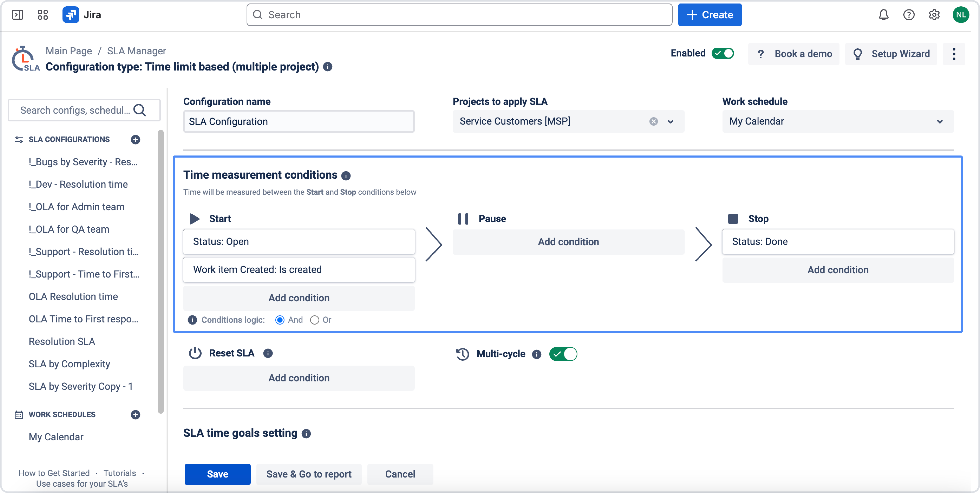Toggle the Multi-cycle switch
Image resolution: width=980 pixels, height=493 pixels.
point(563,354)
